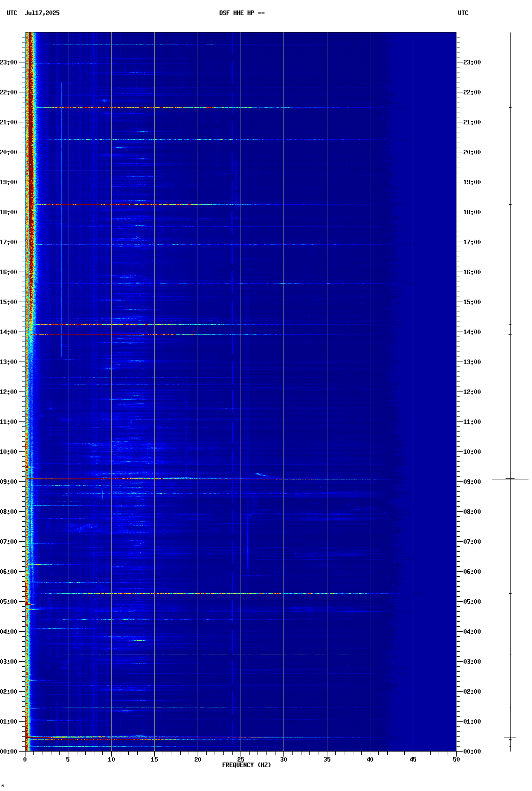
Task: Click 16:00 on the right time axis
Action: coord(472,272)
